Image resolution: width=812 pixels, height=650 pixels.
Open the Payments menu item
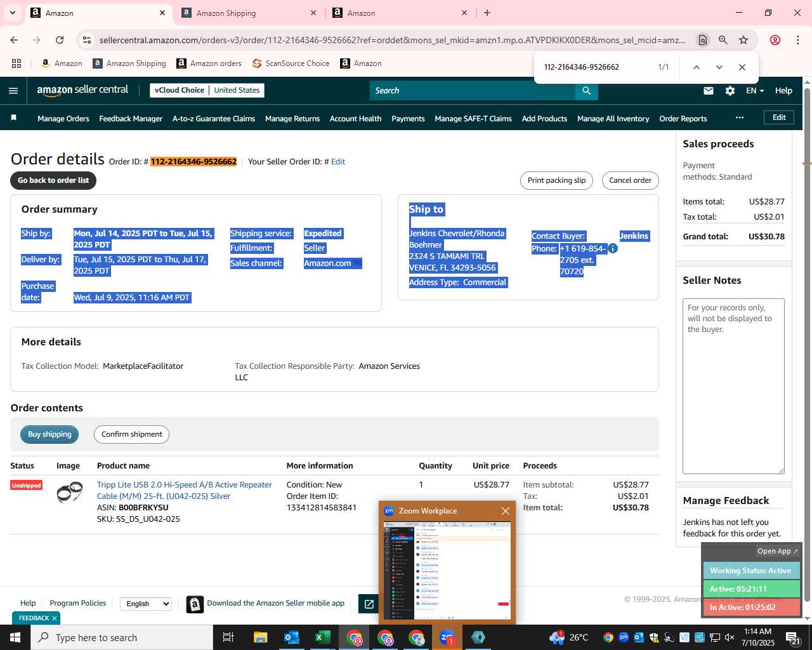click(x=408, y=119)
